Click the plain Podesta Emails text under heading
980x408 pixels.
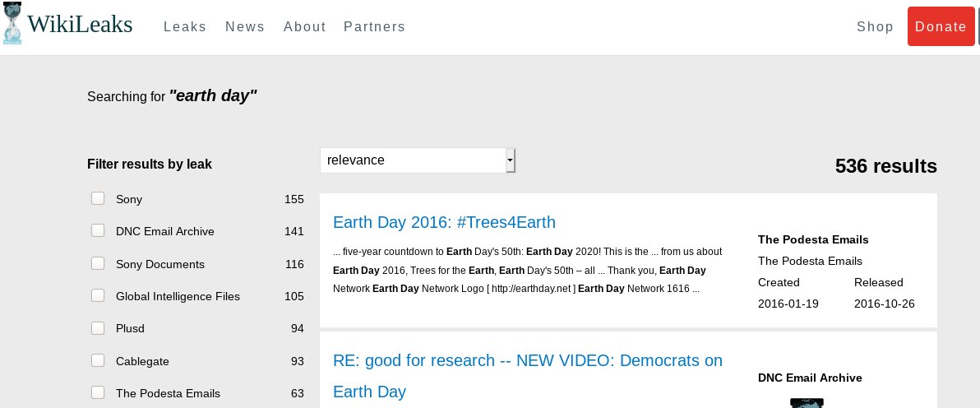point(809,261)
